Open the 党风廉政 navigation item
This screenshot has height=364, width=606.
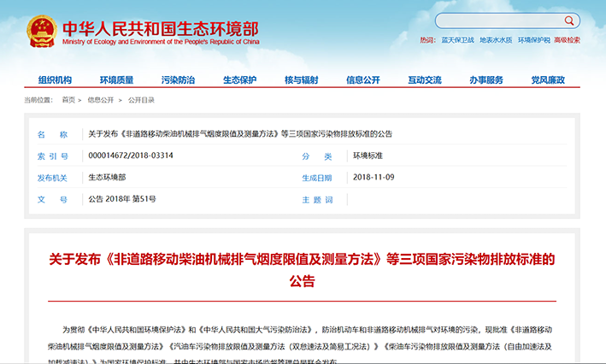point(547,79)
